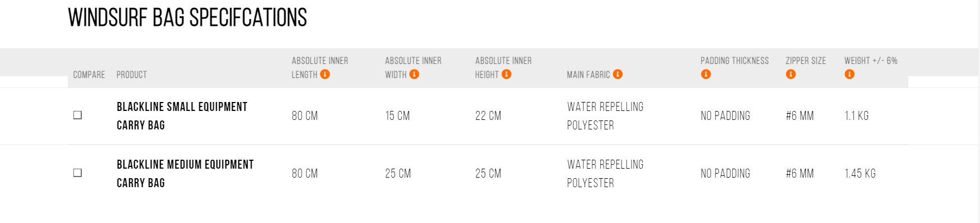Click the Weight +/- 6% info icon
Screen dimensions: 980x223
click(x=849, y=74)
